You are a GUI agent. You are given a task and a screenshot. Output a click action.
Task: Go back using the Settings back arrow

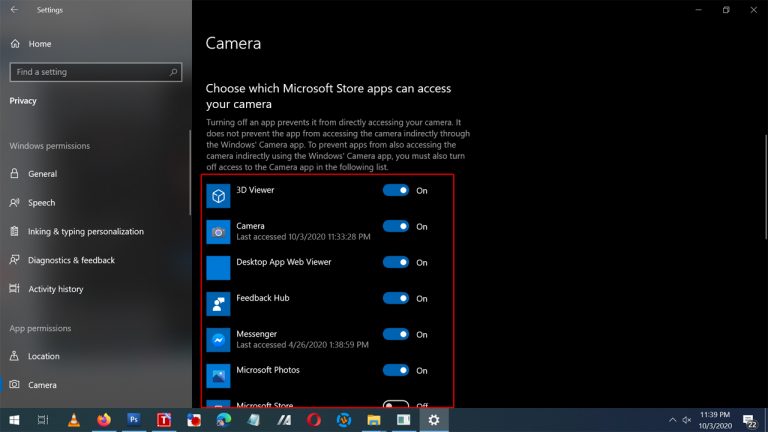click(x=14, y=10)
